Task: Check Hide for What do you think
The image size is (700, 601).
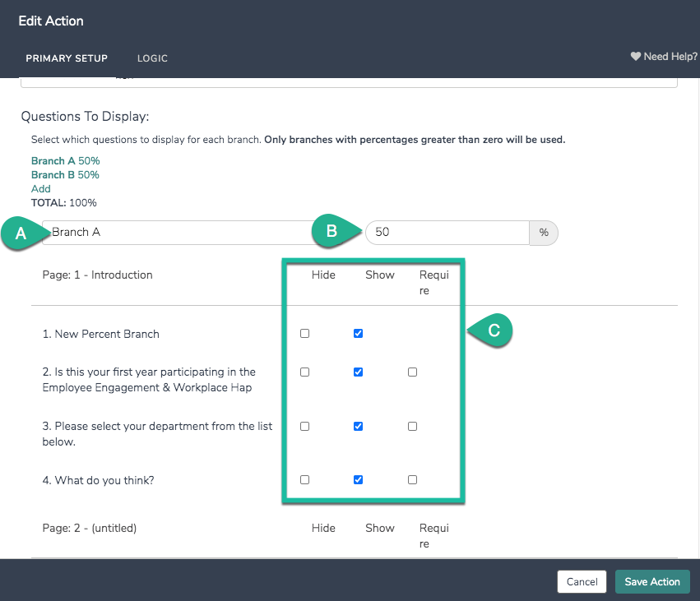Action: tap(305, 479)
